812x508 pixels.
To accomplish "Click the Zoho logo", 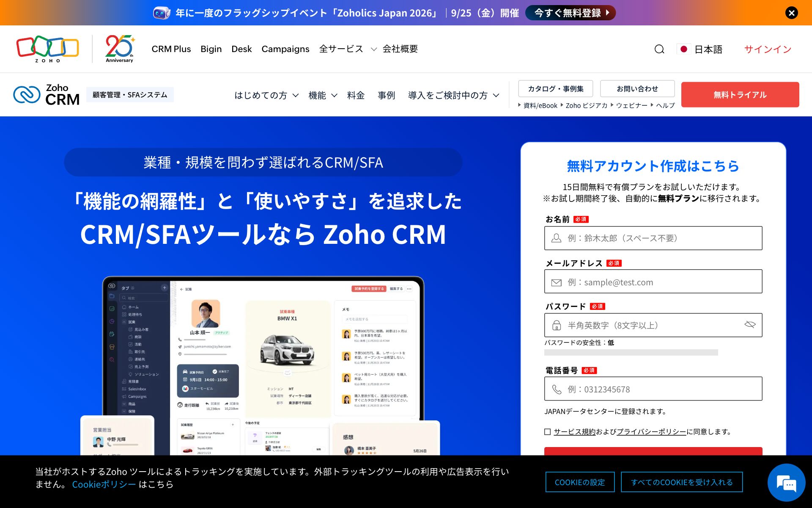I will [x=47, y=49].
